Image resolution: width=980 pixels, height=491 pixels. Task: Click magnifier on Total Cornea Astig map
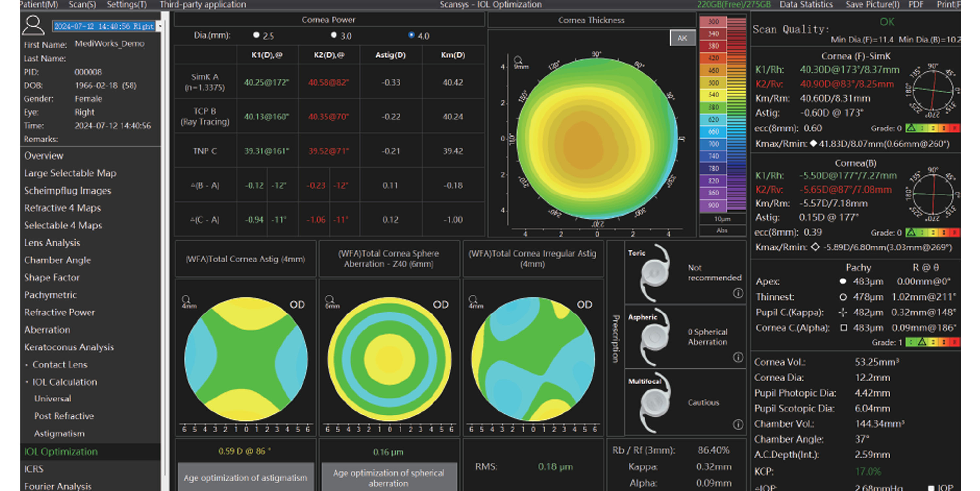(186, 299)
